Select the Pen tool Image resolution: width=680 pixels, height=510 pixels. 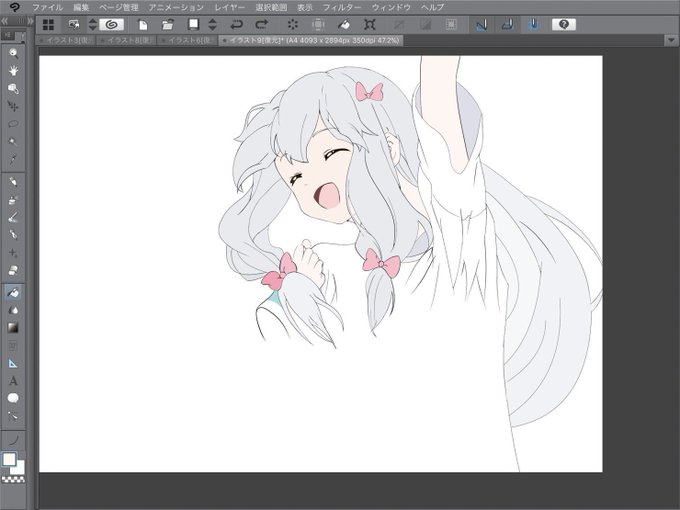click(13, 182)
